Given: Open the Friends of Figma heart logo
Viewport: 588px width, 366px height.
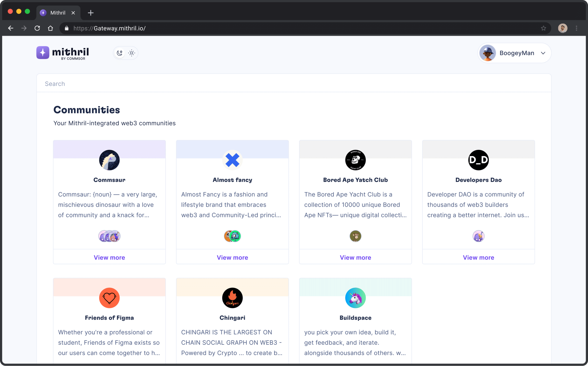Looking at the screenshot, I should (109, 298).
